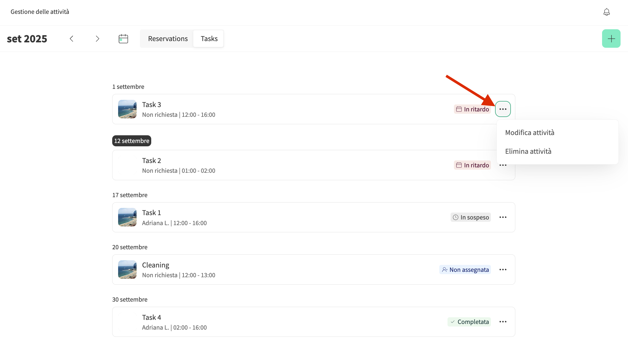Click the Task 1 thumbnail image
This screenshot has height=364, width=628.
127,217
